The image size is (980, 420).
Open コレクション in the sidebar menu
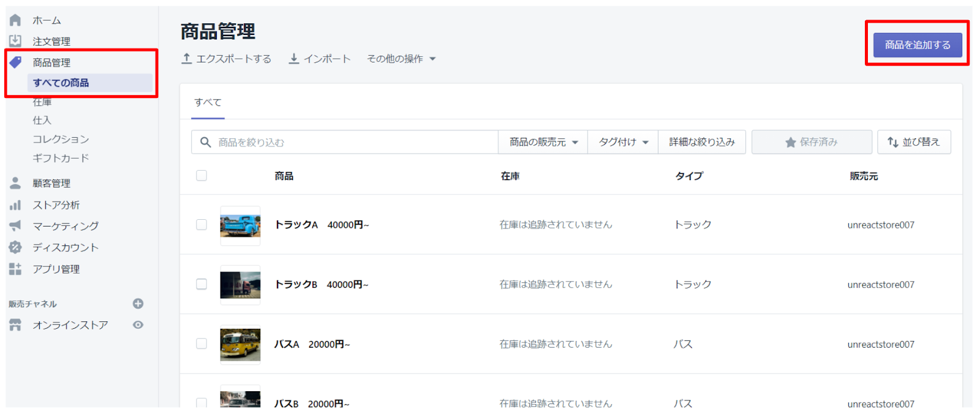[61, 140]
